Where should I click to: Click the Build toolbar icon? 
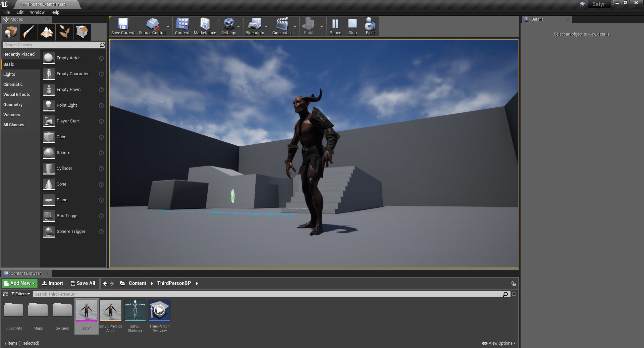(x=308, y=24)
